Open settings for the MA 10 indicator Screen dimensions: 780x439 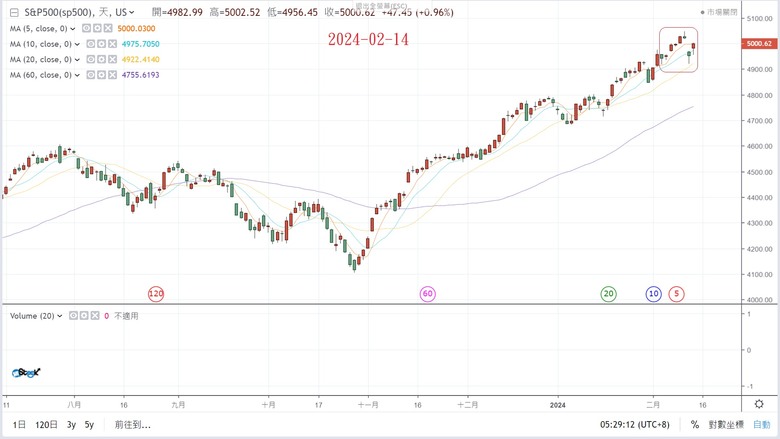(102, 44)
